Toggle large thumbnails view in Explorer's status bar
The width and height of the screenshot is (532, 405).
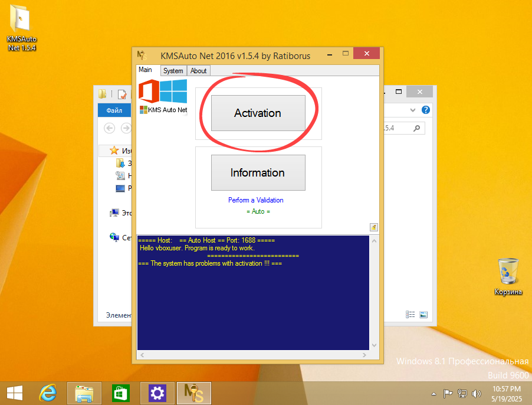point(423,314)
